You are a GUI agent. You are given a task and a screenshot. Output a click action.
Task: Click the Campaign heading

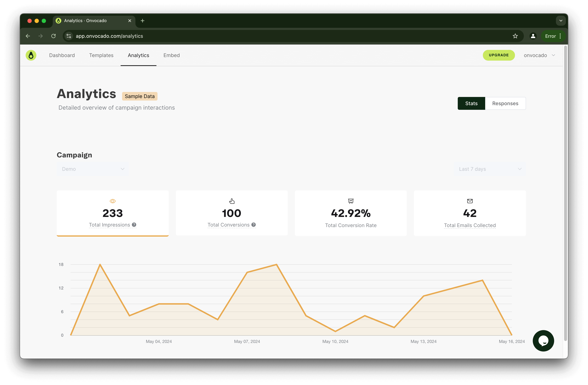(74, 155)
